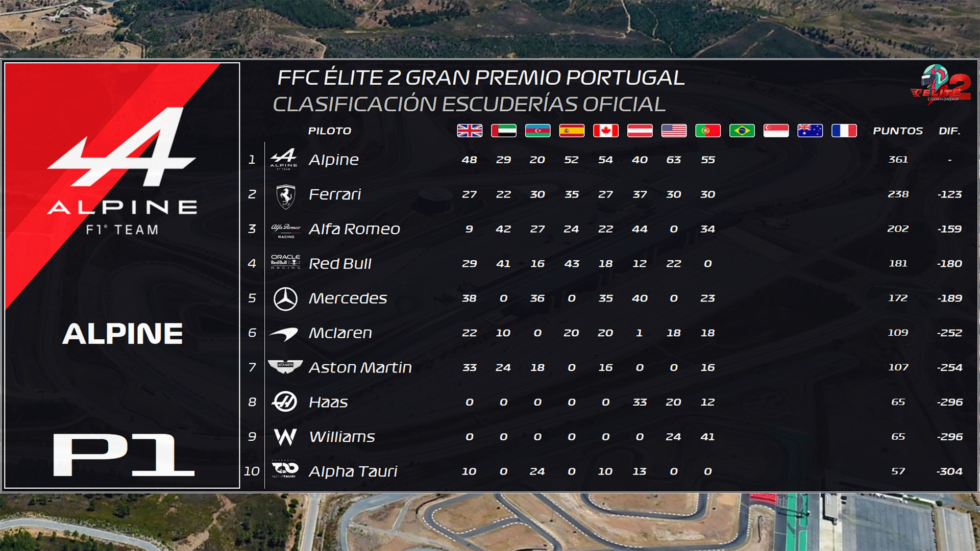Click the PUNTOS column header

coord(898,131)
